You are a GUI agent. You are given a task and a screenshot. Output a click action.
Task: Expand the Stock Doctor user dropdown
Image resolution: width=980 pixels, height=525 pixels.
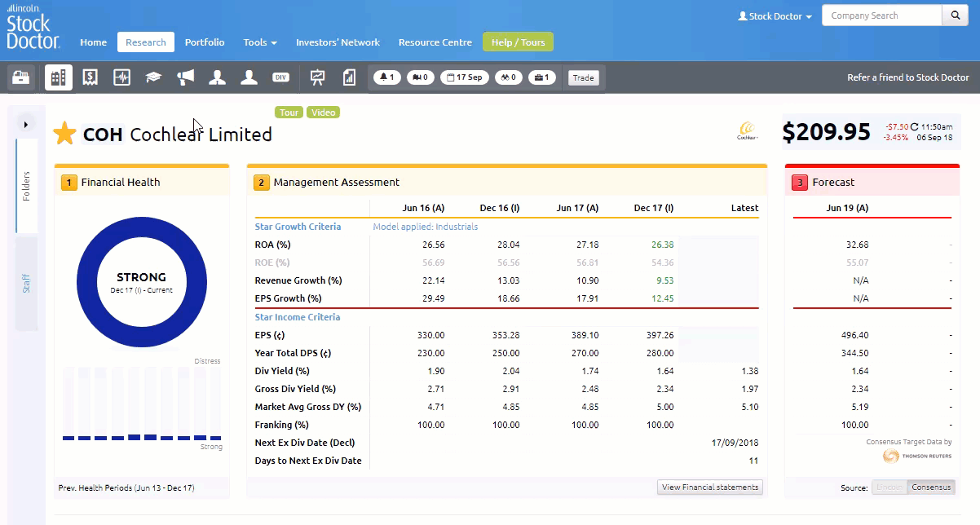[x=775, y=16]
